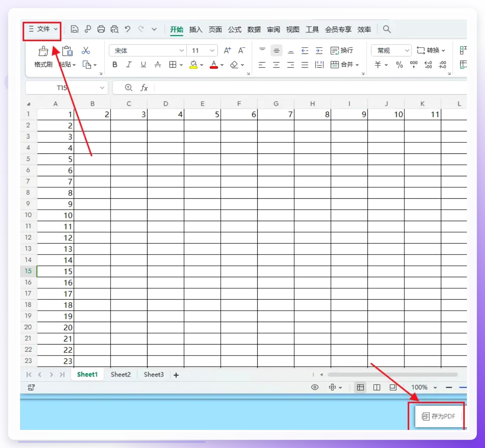Apply percent style formatting

[x=399, y=65]
